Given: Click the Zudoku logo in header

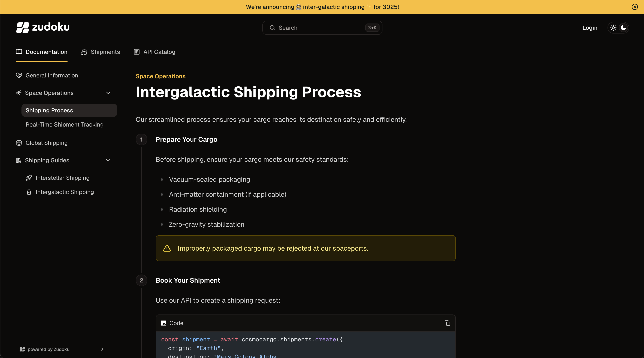Looking at the screenshot, I should (43, 27).
